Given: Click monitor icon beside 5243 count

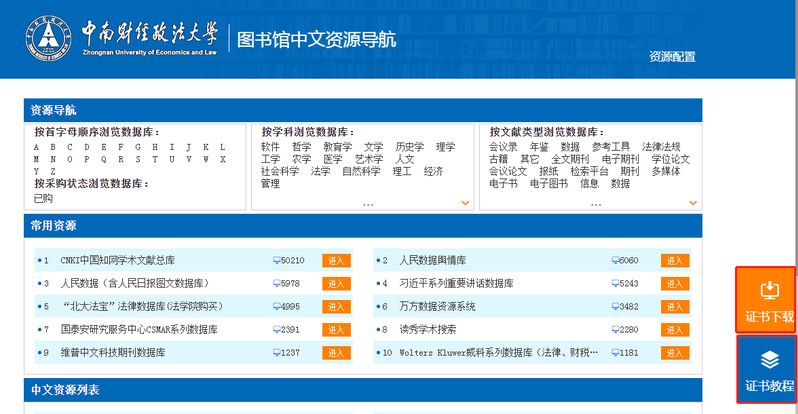Looking at the screenshot, I should click(x=615, y=284).
